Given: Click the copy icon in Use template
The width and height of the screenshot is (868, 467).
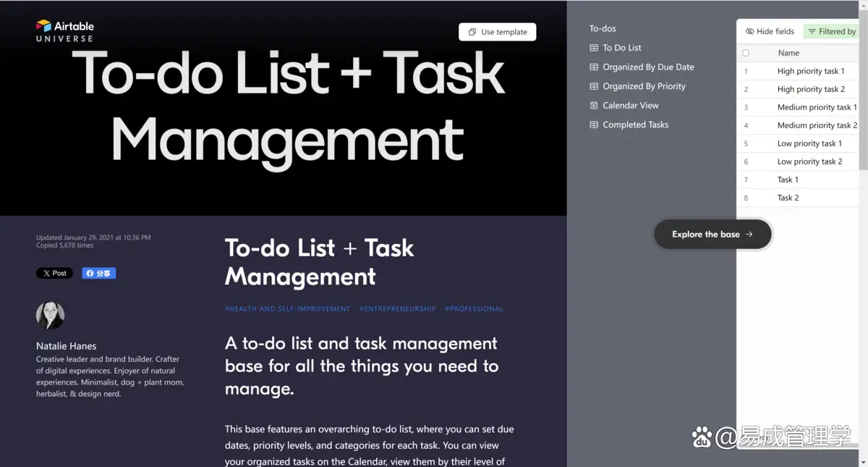Looking at the screenshot, I should (x=472, y=32).
